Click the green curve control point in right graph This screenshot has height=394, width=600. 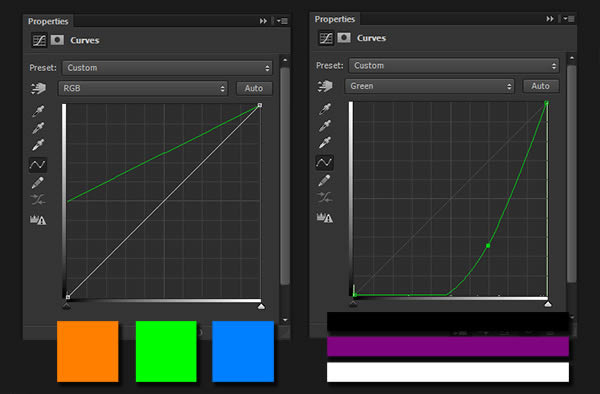point(488,246)
